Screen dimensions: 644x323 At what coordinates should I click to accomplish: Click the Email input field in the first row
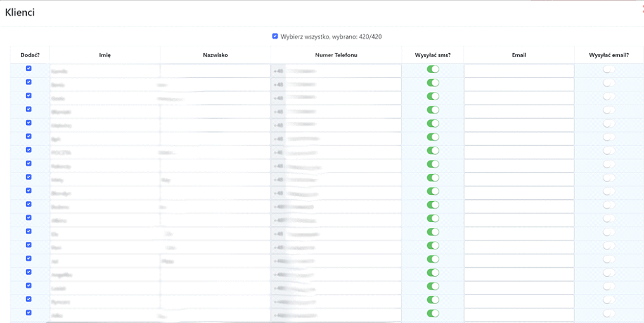pos(518,71)
